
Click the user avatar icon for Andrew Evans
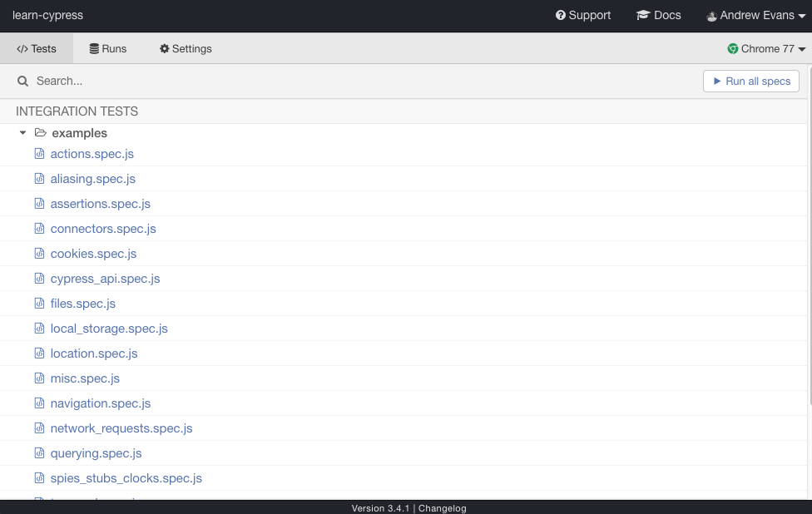(x=711, y=16)
